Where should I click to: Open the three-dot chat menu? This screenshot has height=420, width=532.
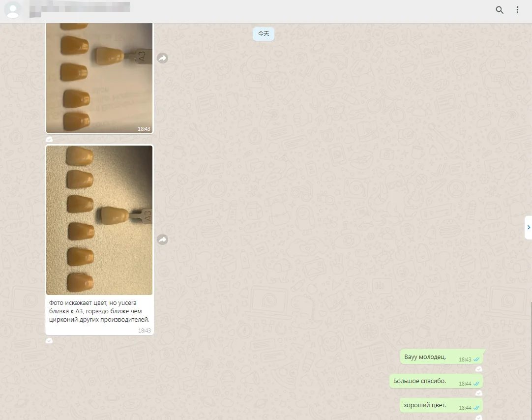[x=517, y=10]
